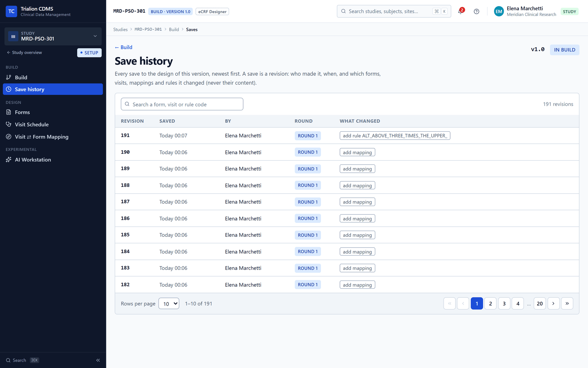Open sidebar Search at the bottom
Image resolution: width=588 pixels, height=368 pixels.
coord(22,360)
